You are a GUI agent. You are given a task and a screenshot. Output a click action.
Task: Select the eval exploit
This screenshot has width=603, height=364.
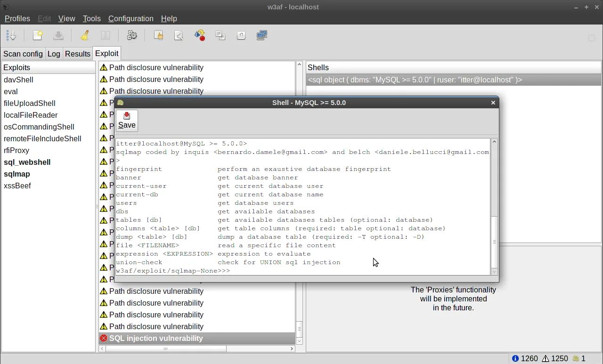coord(49,91)
